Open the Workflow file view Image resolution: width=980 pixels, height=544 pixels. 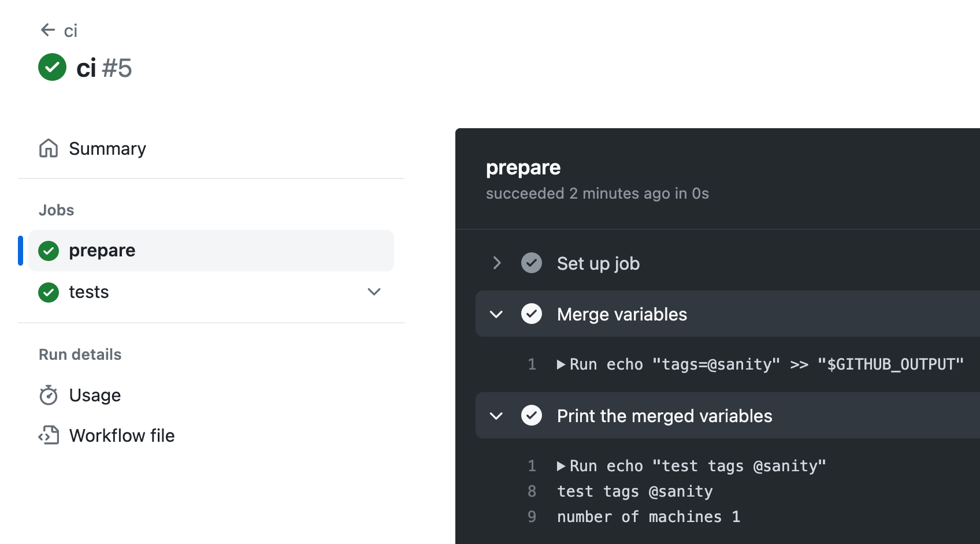[x=122, y=435]
